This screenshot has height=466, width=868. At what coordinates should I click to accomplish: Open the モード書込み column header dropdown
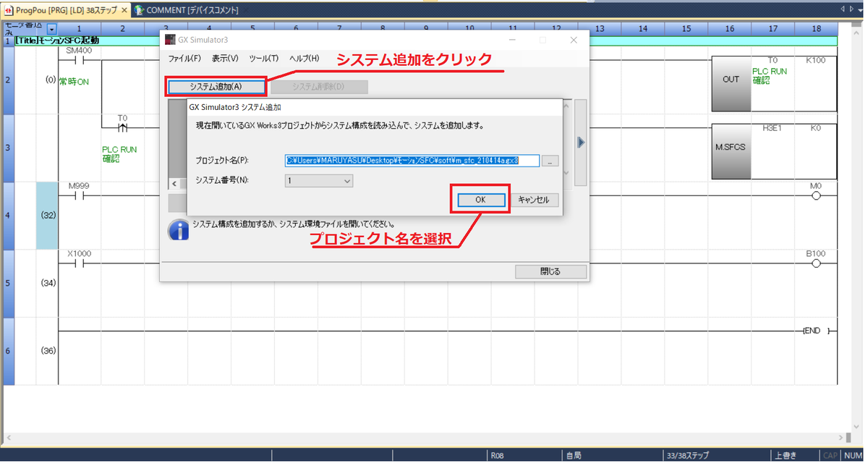[50, 29]
